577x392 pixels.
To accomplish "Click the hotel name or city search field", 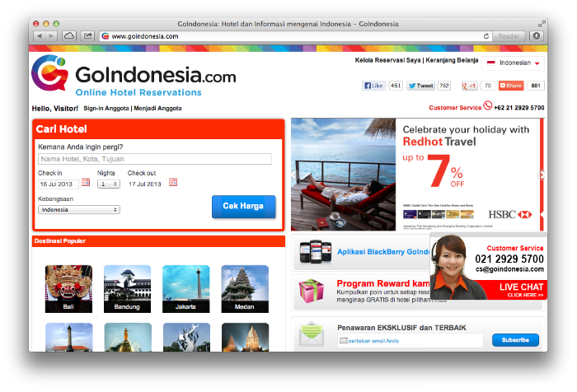I will click(155, 159).
